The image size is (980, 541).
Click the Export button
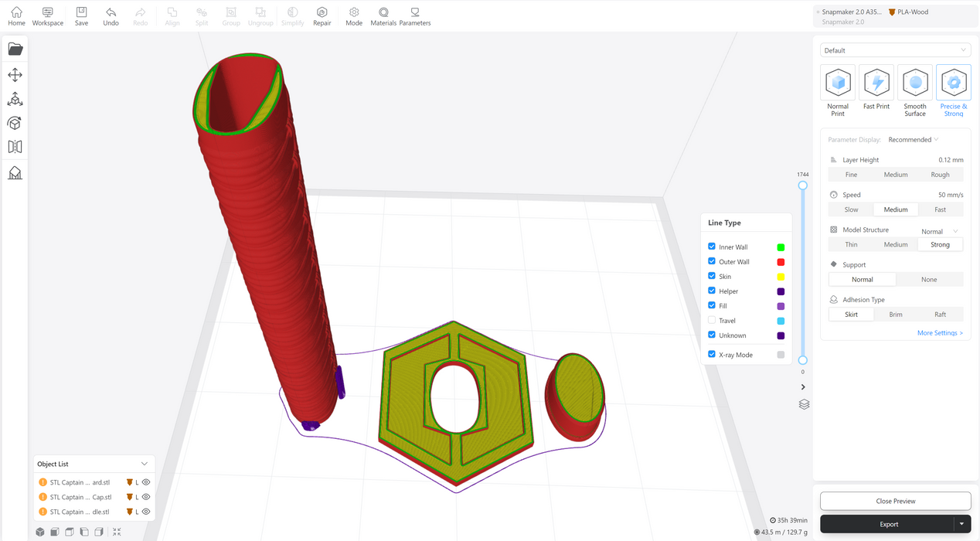888,524
